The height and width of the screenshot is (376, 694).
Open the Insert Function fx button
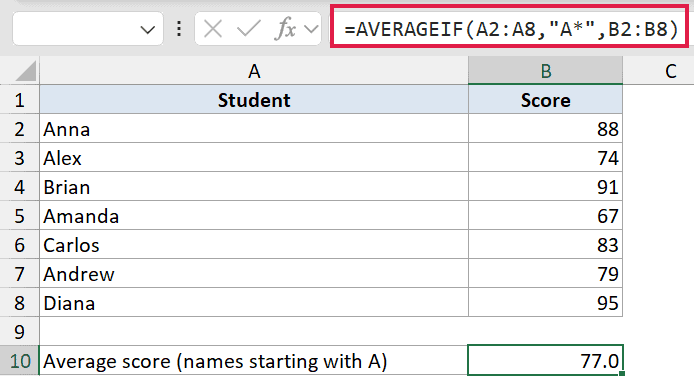[285, 30]
